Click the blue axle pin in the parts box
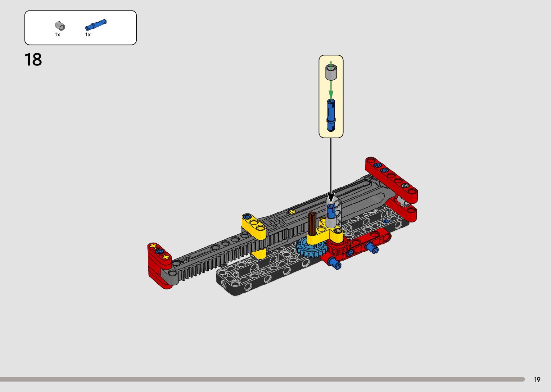Image resolution: width=551 pixels, height=392 pixels. 96,25
